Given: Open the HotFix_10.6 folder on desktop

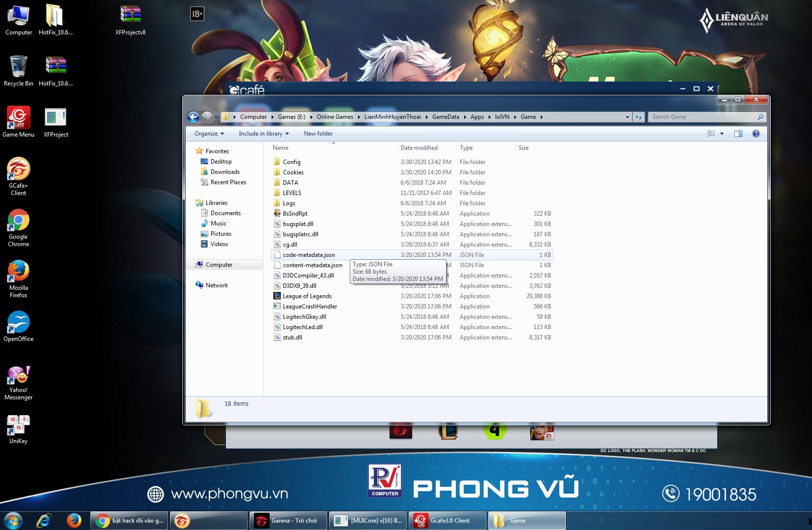Looking at the screenshot, I should 56,20.
